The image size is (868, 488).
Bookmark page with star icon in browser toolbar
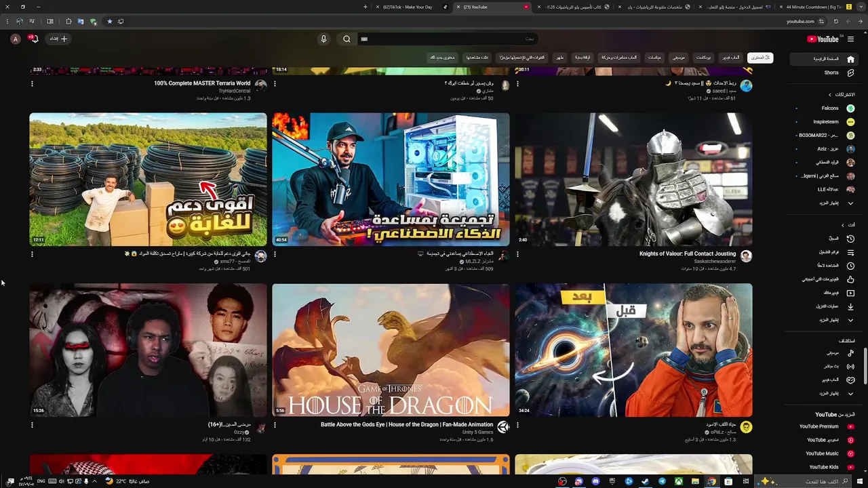click(109, 21)
